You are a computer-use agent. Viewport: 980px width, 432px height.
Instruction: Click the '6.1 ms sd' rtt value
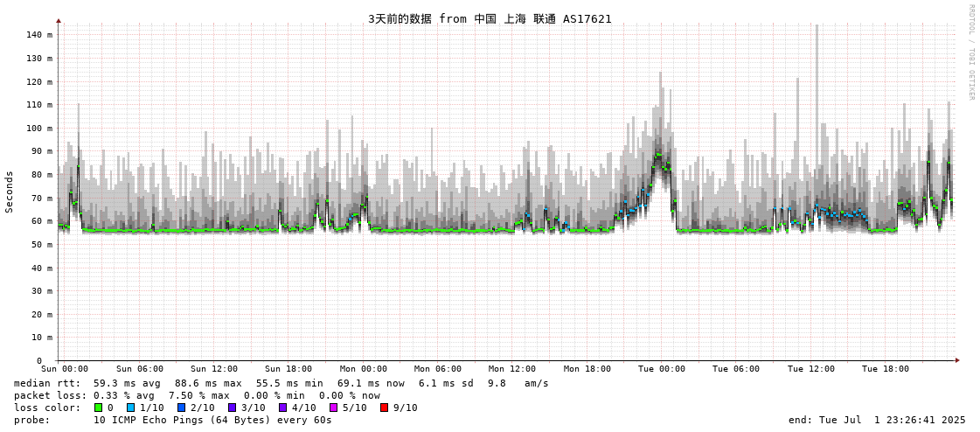pyautogui.click(x=447, y=383)
